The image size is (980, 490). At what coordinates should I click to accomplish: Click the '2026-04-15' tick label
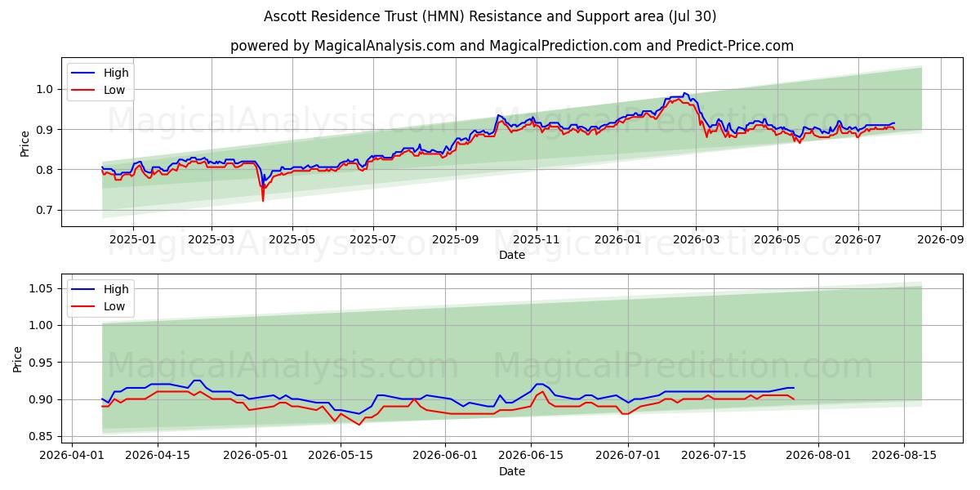(x=158, y=456)
